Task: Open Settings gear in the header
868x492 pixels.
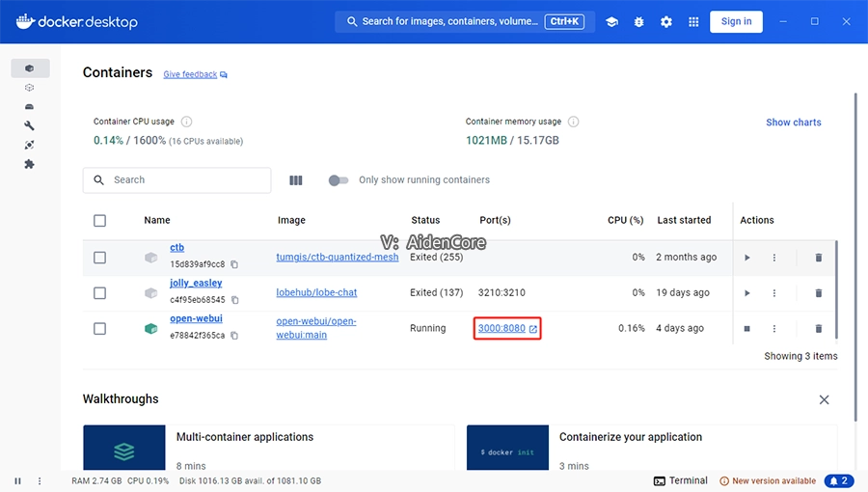Action: (x=666, y=22)
